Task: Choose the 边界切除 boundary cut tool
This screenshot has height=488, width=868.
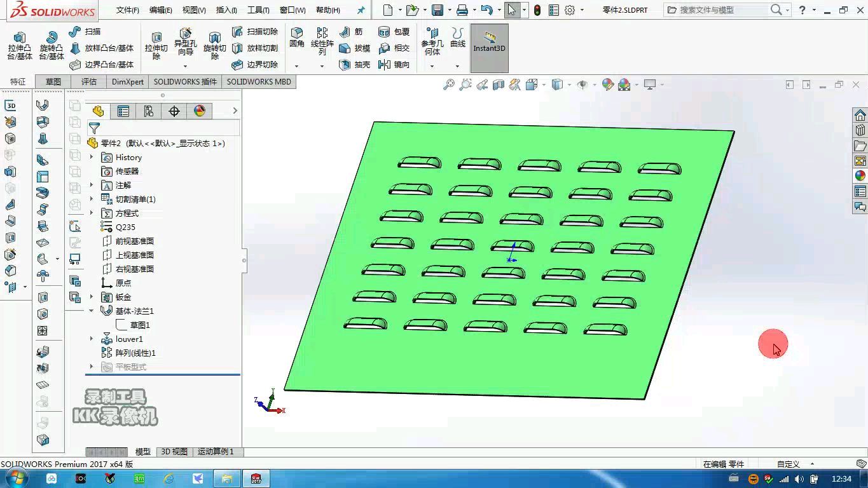Action: 254,64
